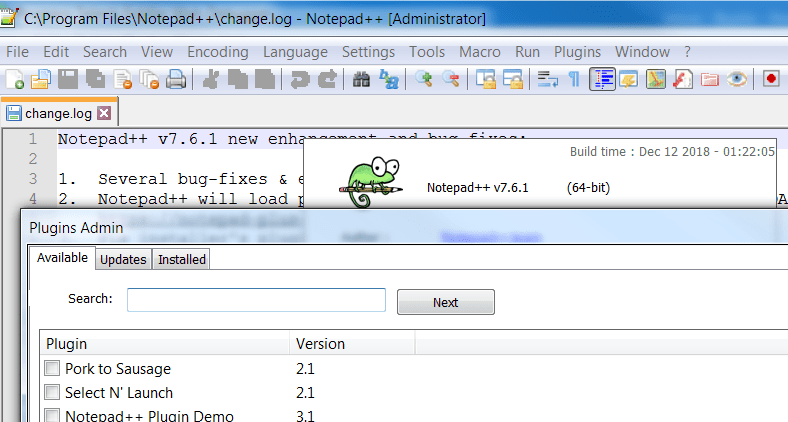
Task: Open the Language menu
Action: pos(295,52)
